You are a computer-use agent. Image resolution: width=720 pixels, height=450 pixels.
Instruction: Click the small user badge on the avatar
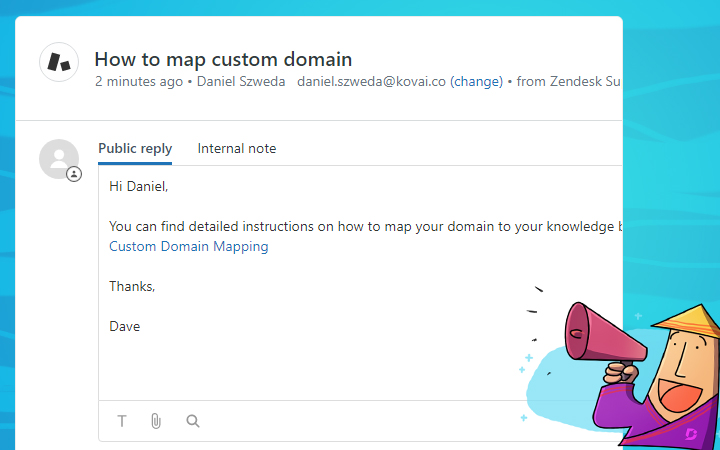74,174
